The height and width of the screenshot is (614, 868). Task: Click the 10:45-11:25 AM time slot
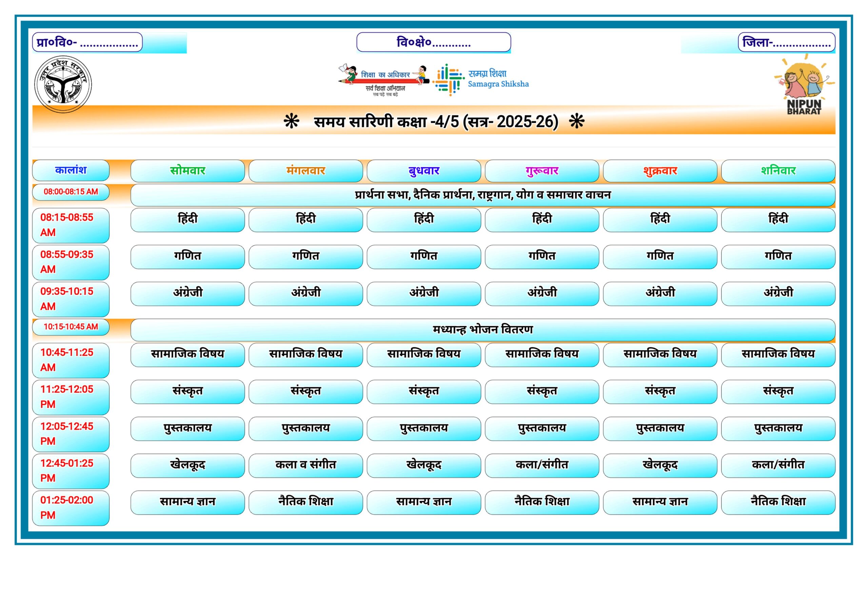pos(71,361)
